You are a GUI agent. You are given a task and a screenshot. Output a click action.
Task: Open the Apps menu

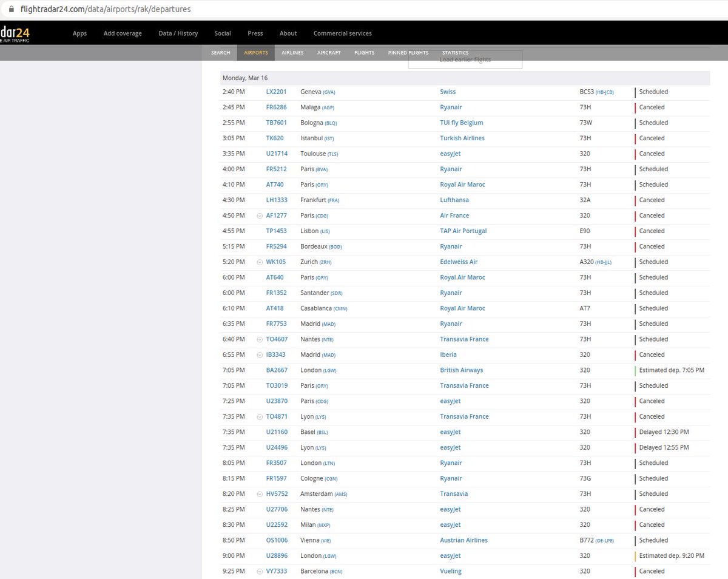tap(80, 33)
